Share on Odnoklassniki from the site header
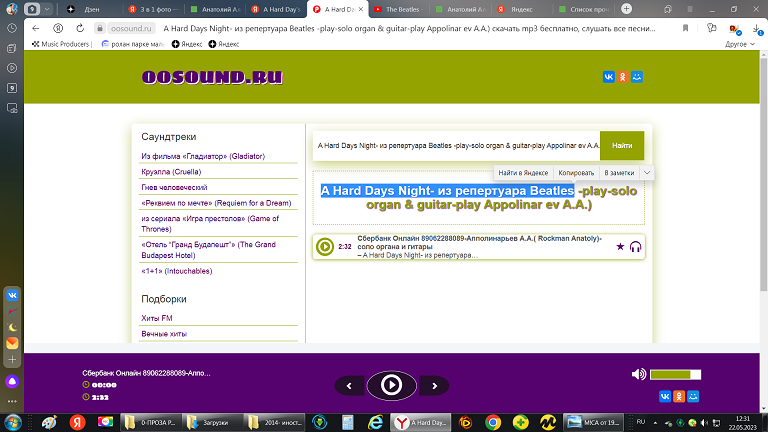 623,77
